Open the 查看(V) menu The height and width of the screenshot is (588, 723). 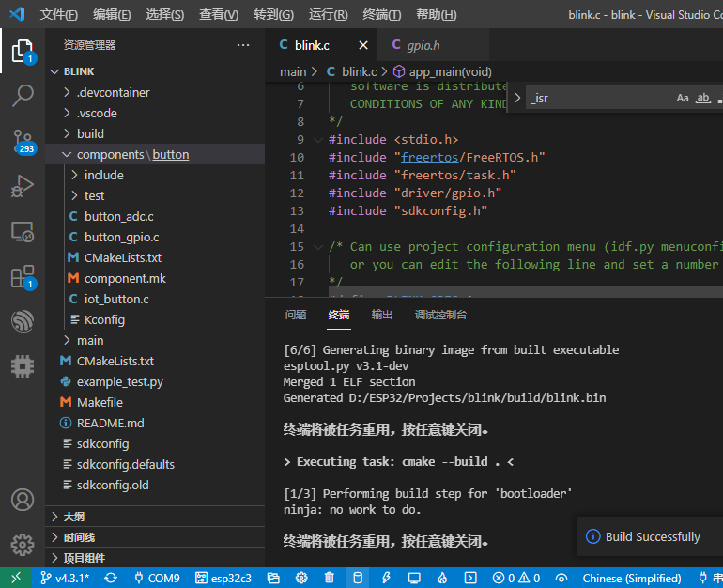(x=219, y=15)
